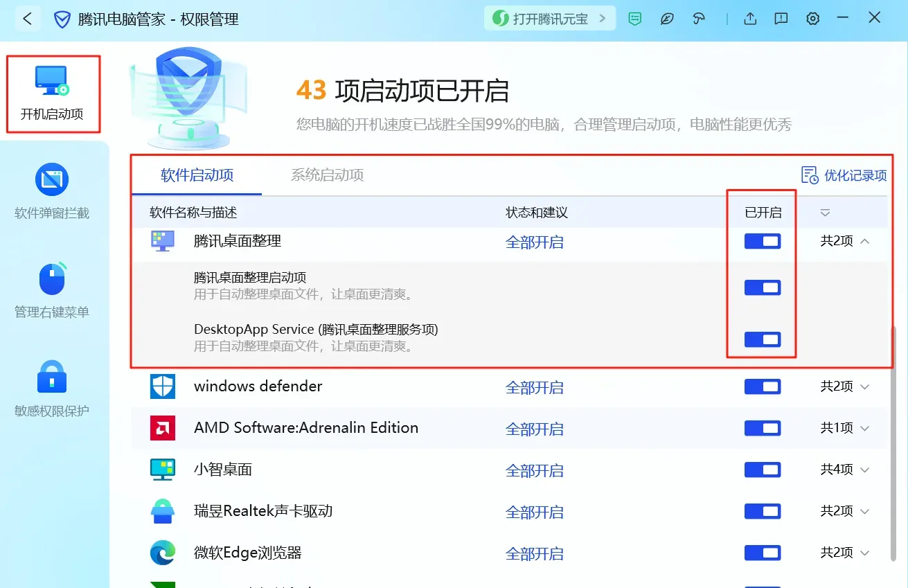Image resolution: width=908 pixels, height=588 pixels.
Task: Click 全部开启 link for 瑞昱Realtek声卡驱动
Action: (x=535, y=513)
